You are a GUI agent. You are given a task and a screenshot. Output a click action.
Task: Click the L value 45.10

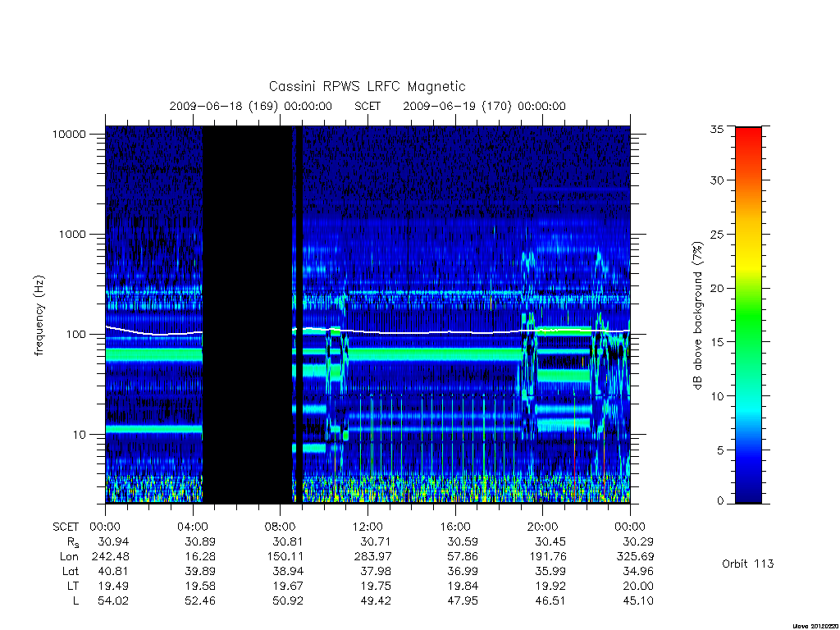pos(638,601)
